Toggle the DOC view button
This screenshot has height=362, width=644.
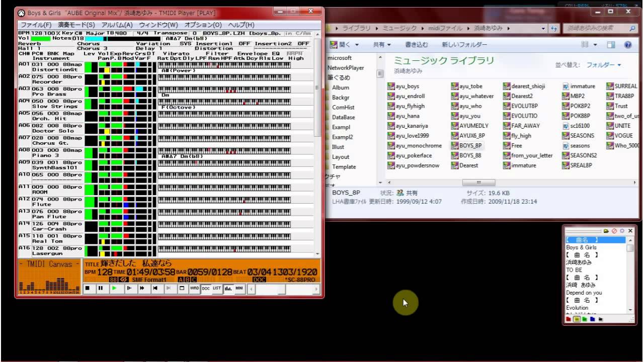(205, 288)
